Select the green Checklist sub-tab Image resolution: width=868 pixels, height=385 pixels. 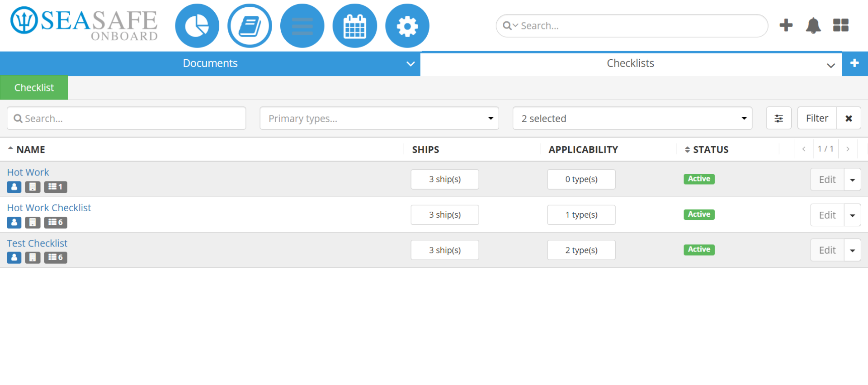[34, 87]
